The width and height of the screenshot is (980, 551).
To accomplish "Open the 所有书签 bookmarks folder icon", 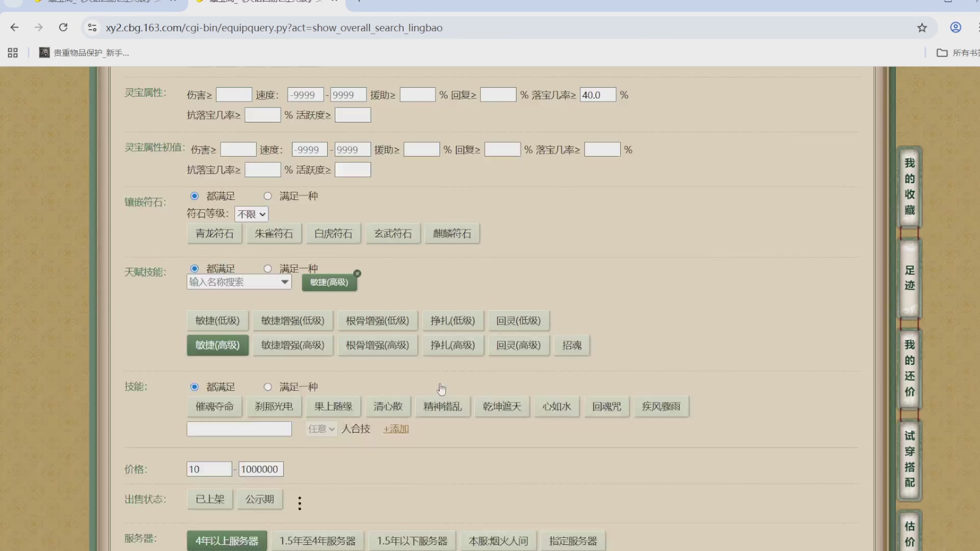I will point(942,53).
